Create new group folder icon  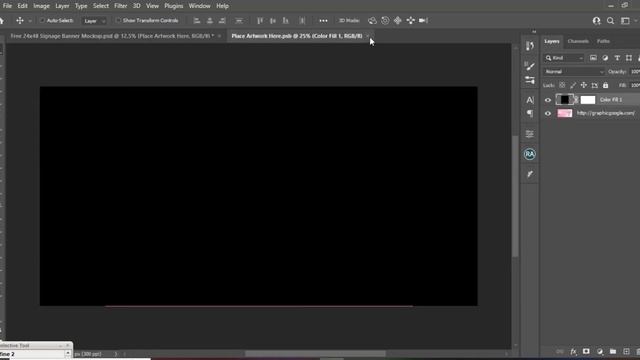pos(613,351)
